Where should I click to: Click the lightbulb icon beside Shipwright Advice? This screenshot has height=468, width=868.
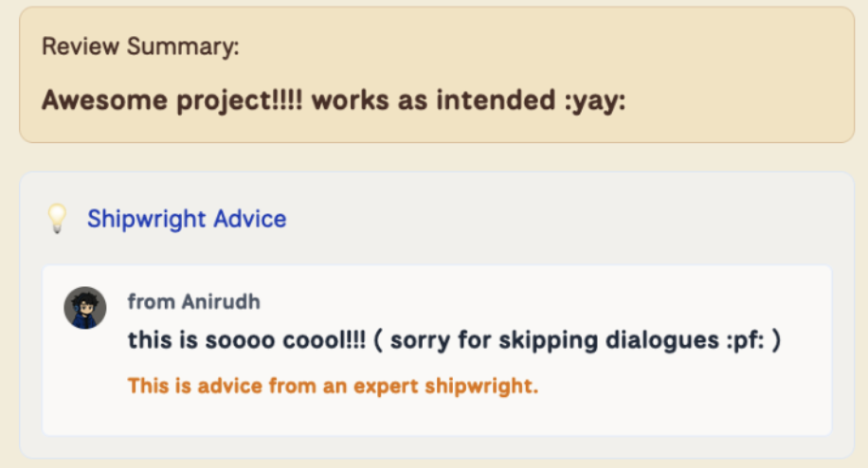click(x=57, y=220)
